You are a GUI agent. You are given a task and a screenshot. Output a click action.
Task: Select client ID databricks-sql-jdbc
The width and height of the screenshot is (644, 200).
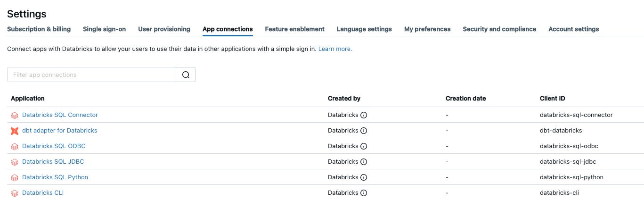tap(568, 162)
